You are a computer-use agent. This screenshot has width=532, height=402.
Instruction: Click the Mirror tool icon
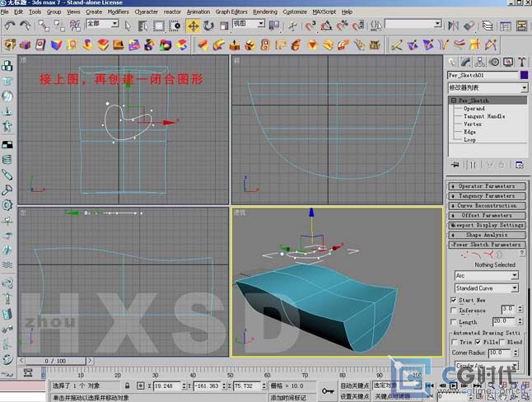coord(453,26)
